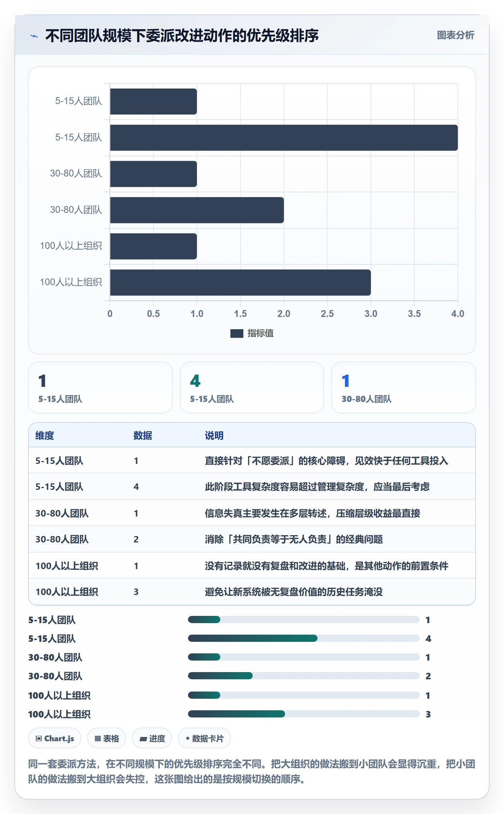Select row 消除「共同负责等于无人负责」
The height and width of the screenshot is (814, 504).
pos(252,539)
